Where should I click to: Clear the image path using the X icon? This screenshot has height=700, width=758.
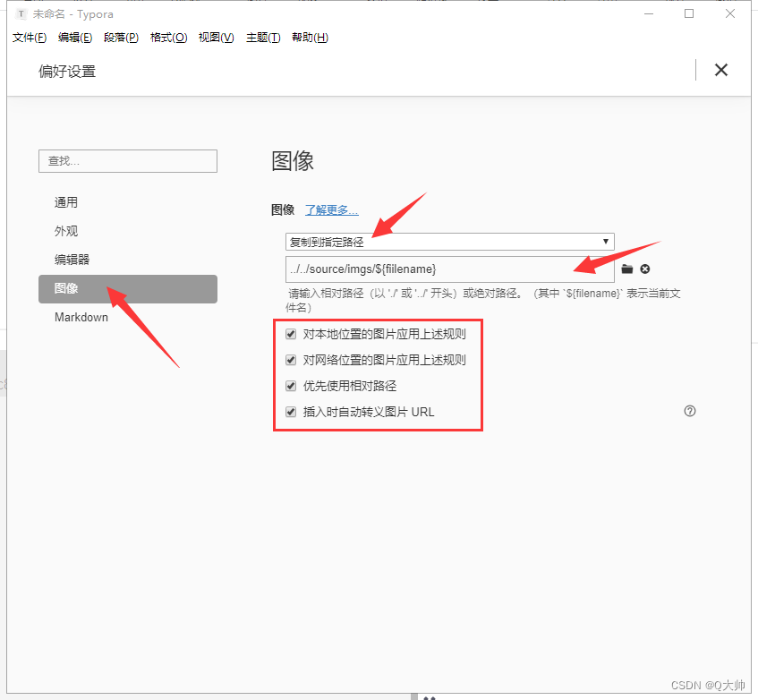645,269
